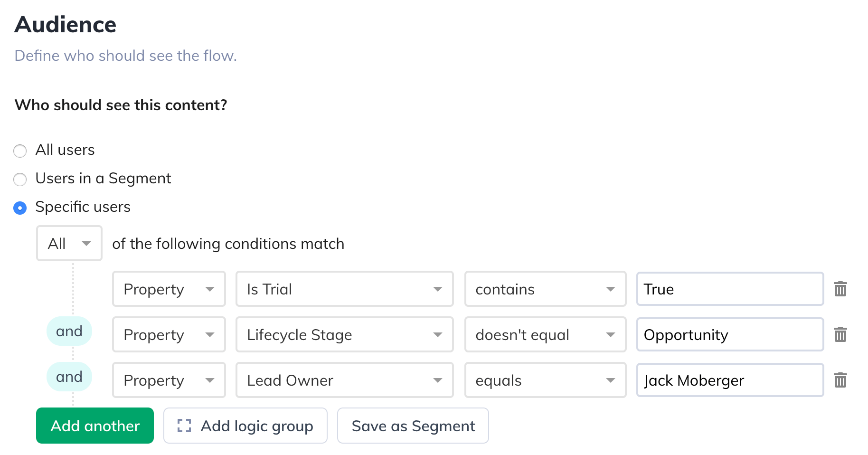The image size is (868, 455).
Task: Open the Lifecycle Stage dropdown
Action: (345, 334)
